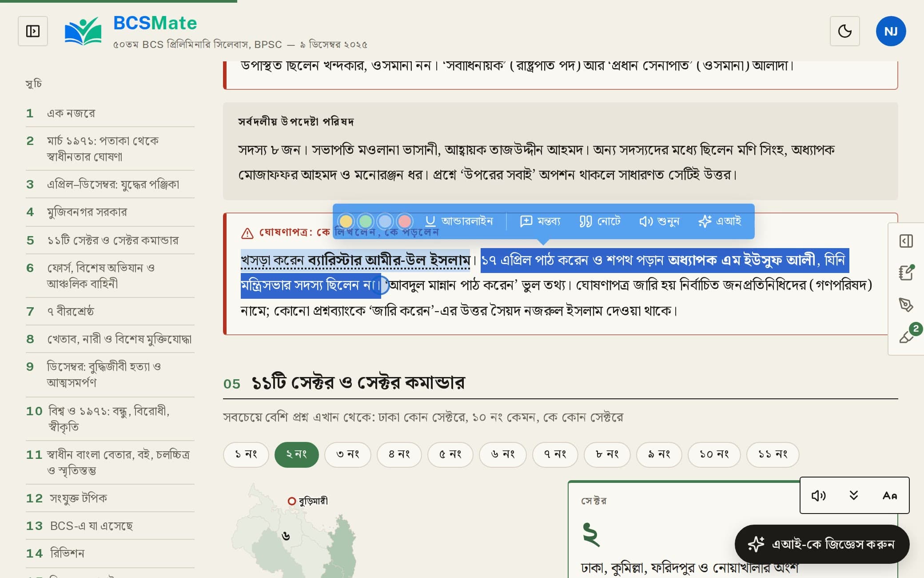Screen dimensions: 924x578
Task: Pick the green highlight color
Action: tap(366, 221)
